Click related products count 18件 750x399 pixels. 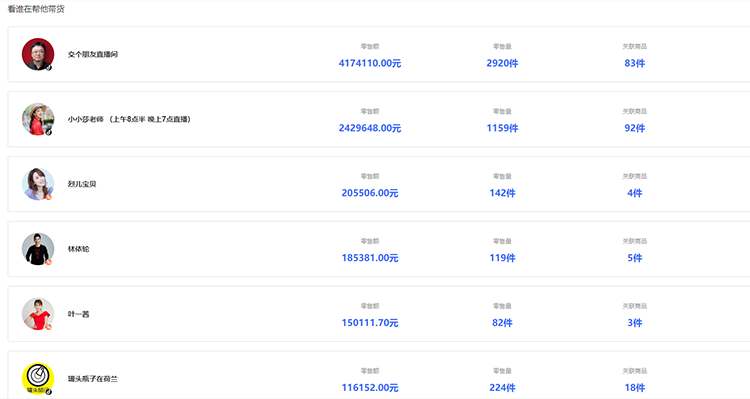tap(635, 388)
